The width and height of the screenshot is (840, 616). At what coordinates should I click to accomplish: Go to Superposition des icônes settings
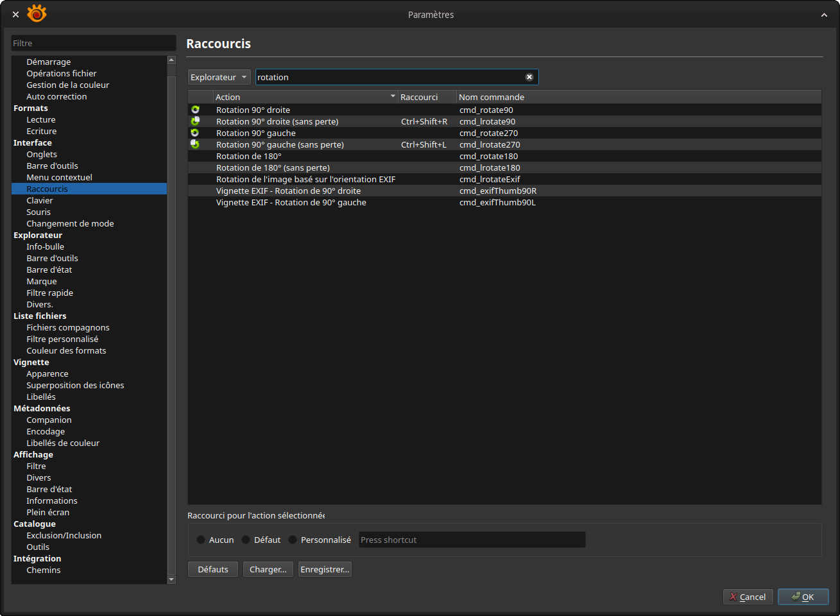[x=75, y=385]
